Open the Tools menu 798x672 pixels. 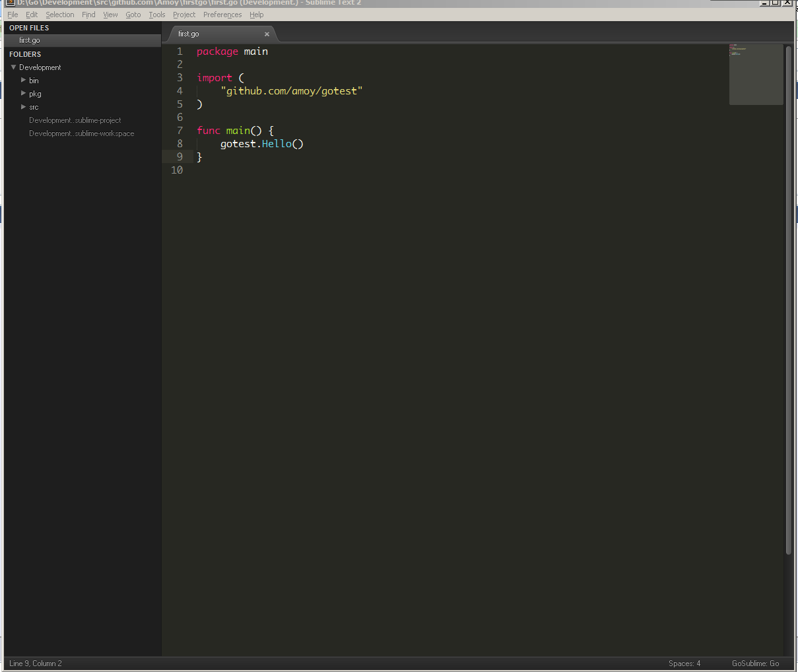(156, 15)
